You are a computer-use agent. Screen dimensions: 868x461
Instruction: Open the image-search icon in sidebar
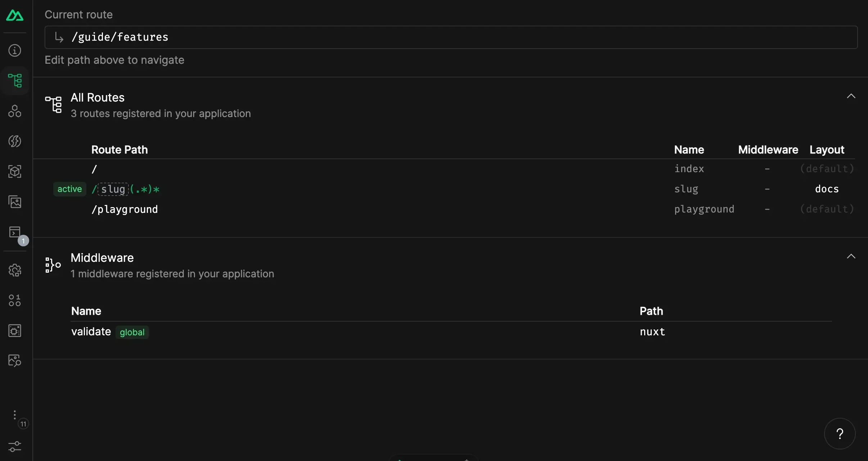pos(15,361)
